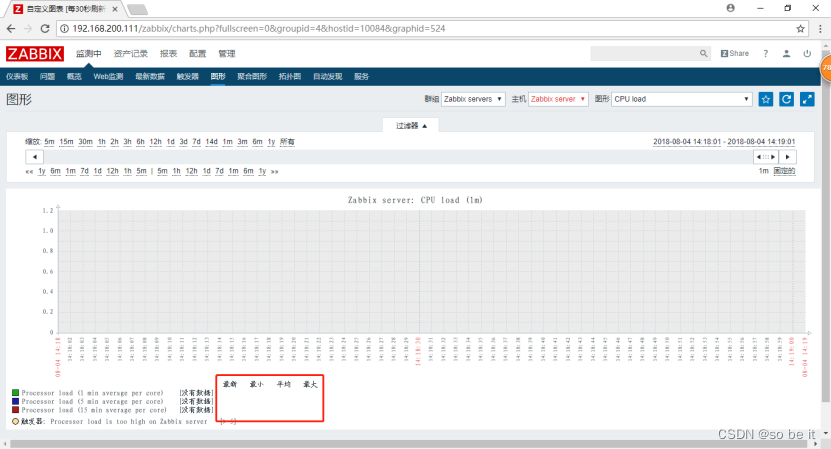Set zoom to 3m

[242, 142]
